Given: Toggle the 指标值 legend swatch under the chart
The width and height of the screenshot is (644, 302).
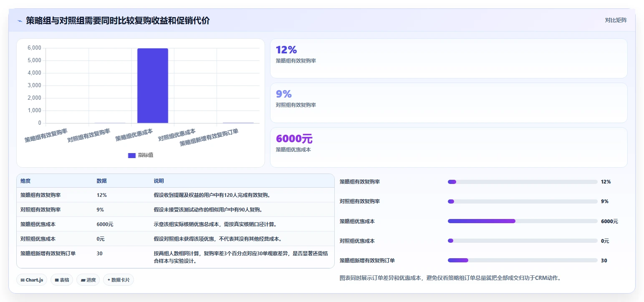Looking at the screenshot, I should point(132,155).
